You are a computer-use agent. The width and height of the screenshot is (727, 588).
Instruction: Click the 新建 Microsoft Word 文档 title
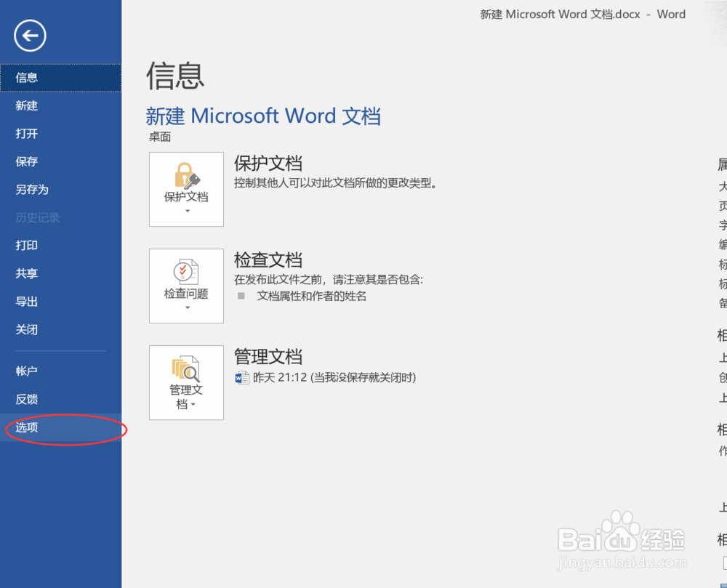pyautogui.click(x=263, y=116)
